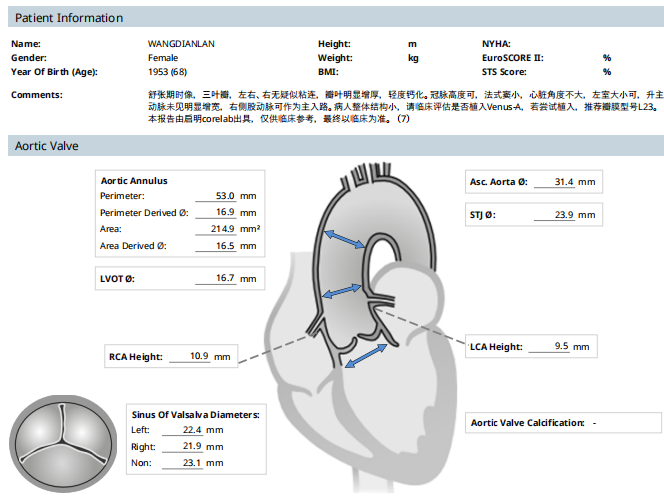Click the Perimeter value field 53.0

[224, 197]
